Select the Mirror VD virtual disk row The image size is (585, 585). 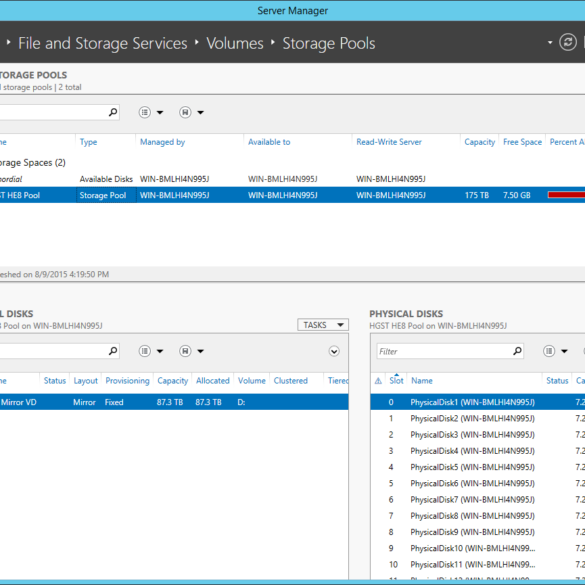174,402
